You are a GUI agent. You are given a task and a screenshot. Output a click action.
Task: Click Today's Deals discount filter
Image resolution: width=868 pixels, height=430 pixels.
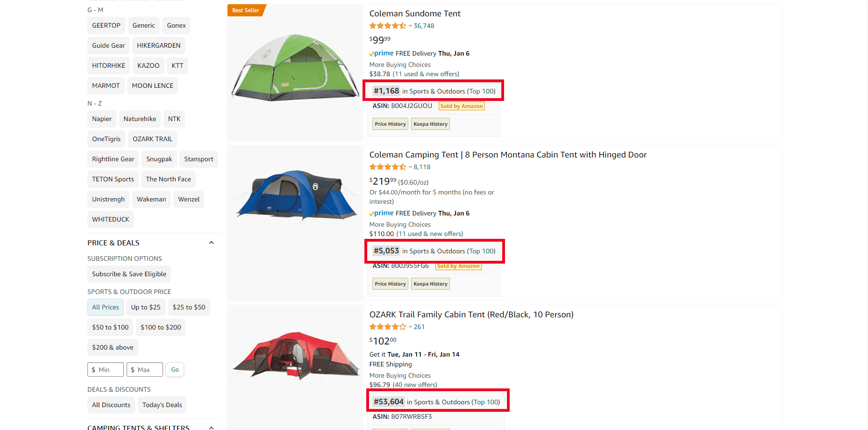click(x=162, y=405)
